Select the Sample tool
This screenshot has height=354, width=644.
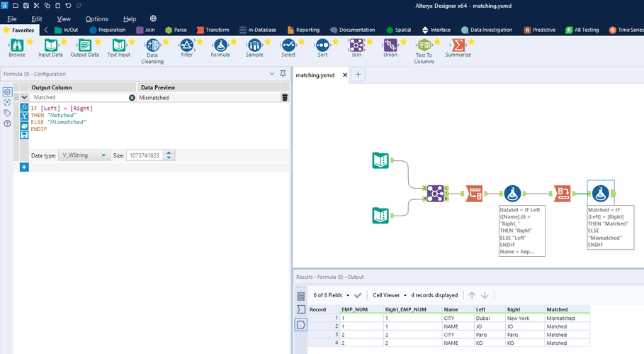[x=254, y=48]
